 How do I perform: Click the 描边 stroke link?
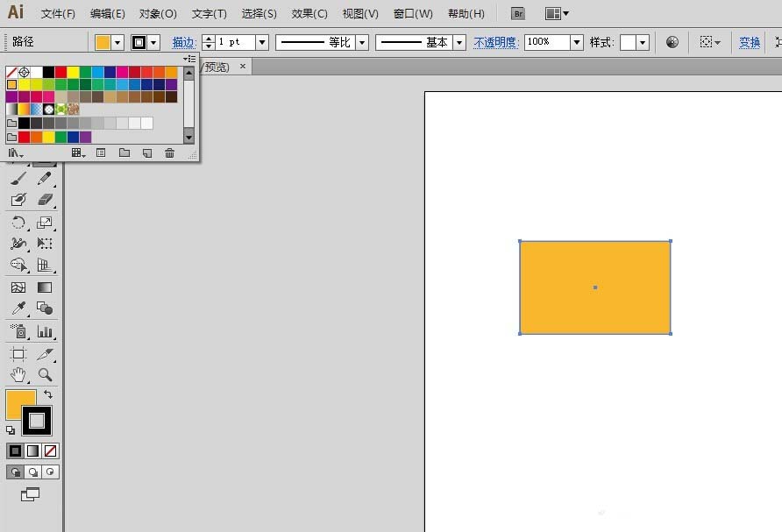(184, 42)
